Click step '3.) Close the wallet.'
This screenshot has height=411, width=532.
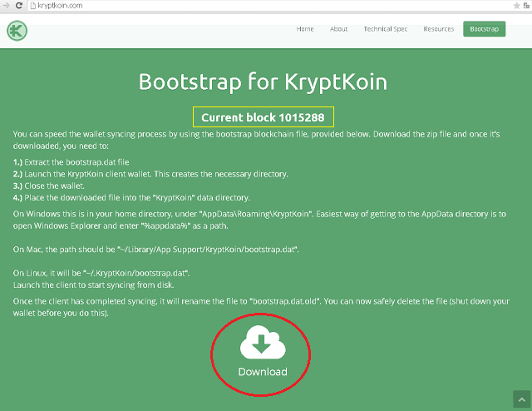point(49,186)
